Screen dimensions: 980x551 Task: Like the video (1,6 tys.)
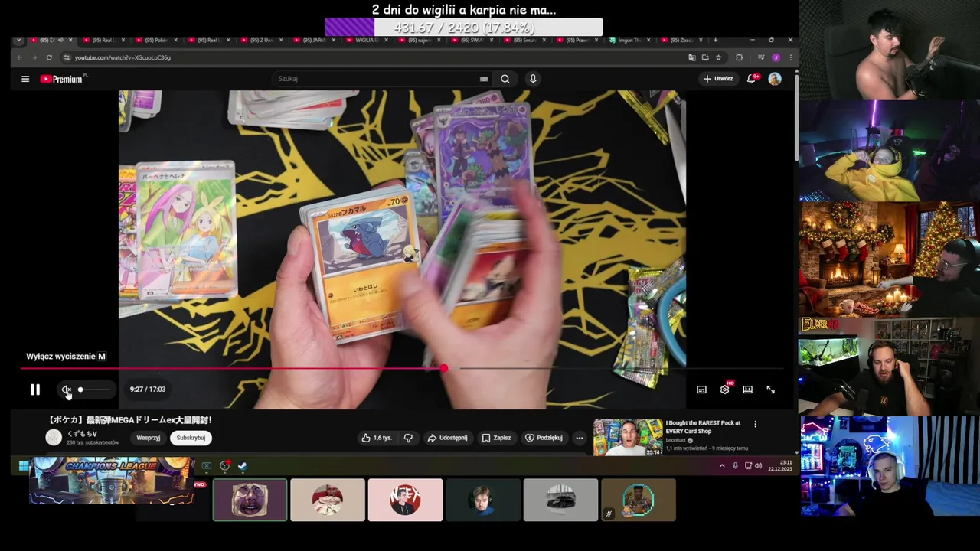(378, 438)
